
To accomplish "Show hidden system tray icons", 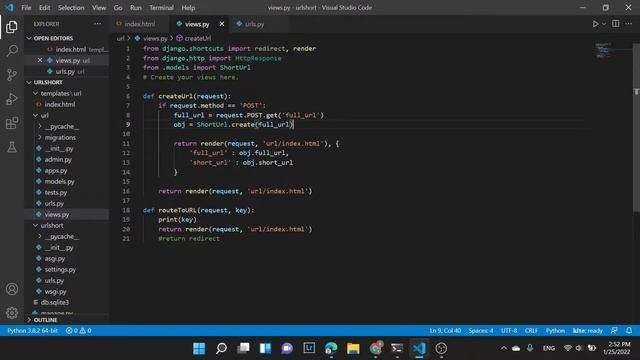I will (504, 348).
